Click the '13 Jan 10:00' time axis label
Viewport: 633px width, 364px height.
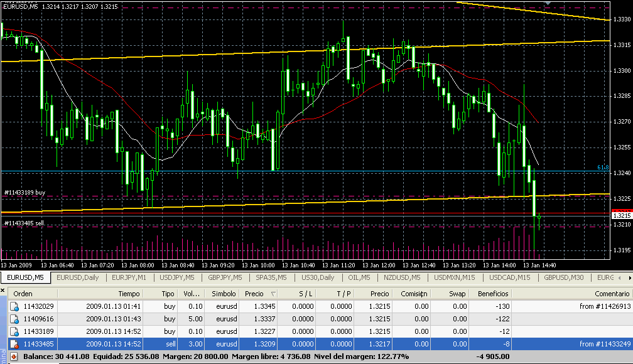258,265
